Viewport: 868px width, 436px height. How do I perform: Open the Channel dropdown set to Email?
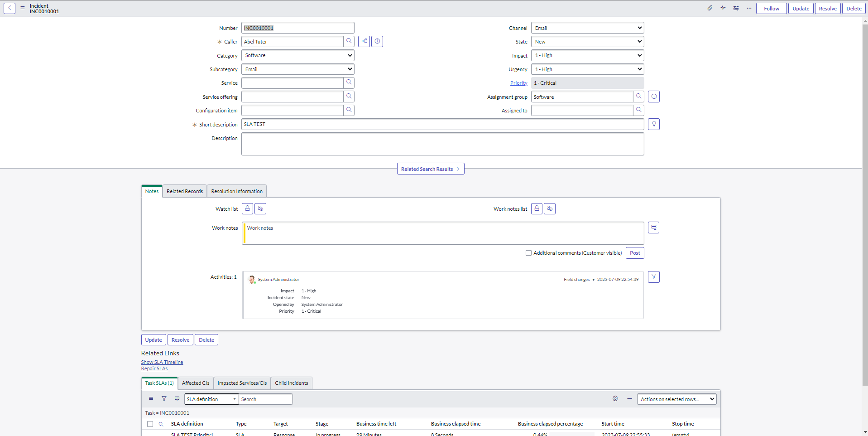587,28
